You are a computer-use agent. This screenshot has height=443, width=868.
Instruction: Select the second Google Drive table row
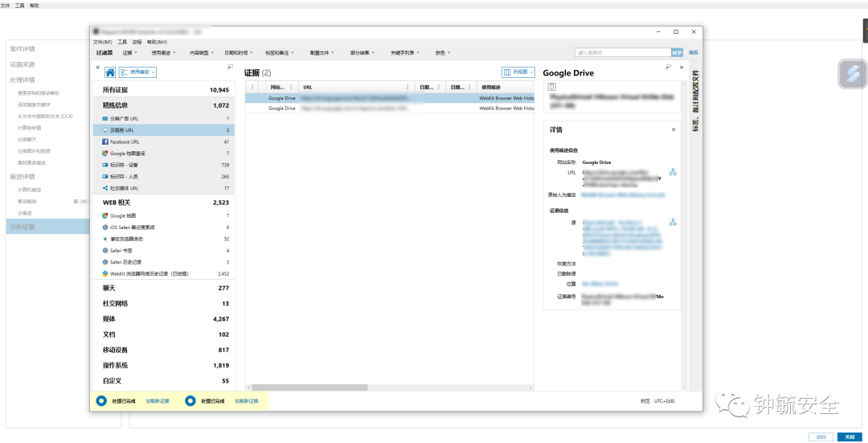click(390, 109)
